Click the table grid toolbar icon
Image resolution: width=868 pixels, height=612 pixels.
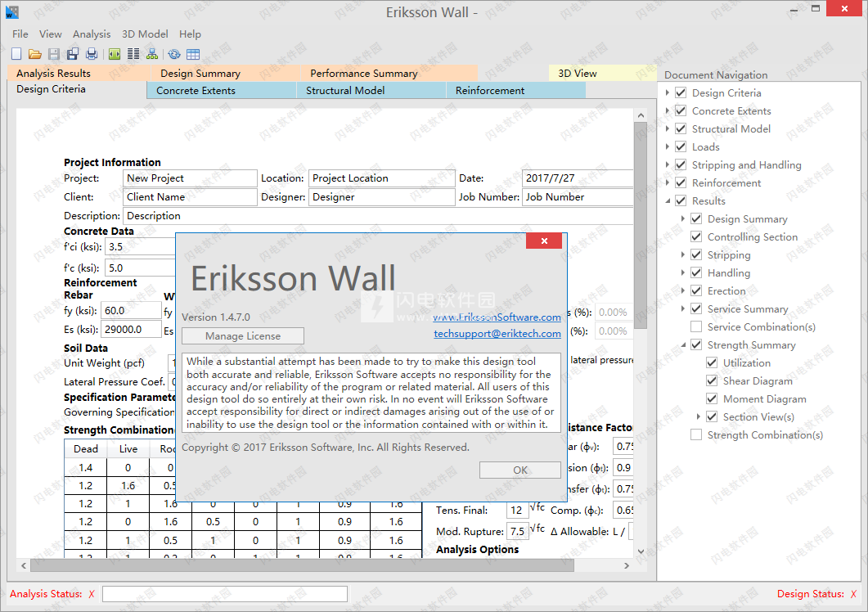click(193, 54)
